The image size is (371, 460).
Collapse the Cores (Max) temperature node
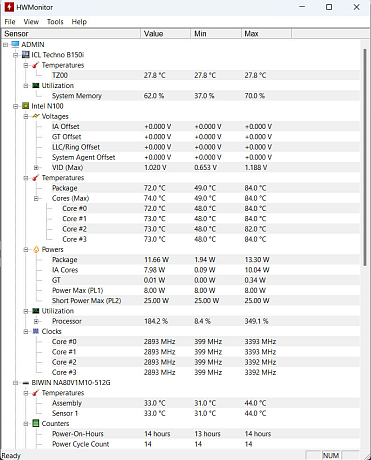36,198
